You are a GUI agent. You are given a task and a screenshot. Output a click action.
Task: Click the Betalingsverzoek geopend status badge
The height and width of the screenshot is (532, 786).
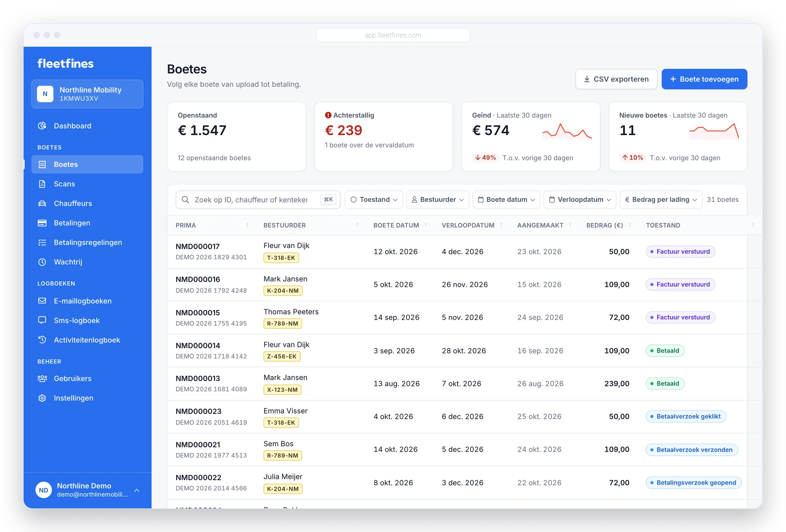[694, 482]
